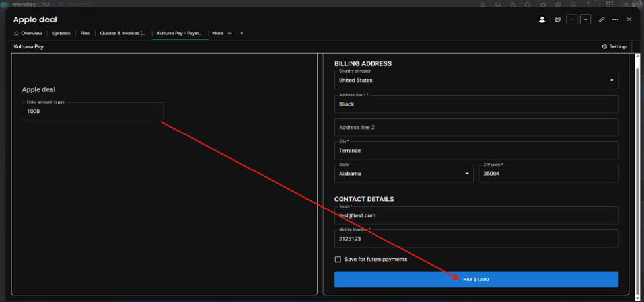The image size is (644, 302).
Task: Open the Files tab
Action: point(85,33)
